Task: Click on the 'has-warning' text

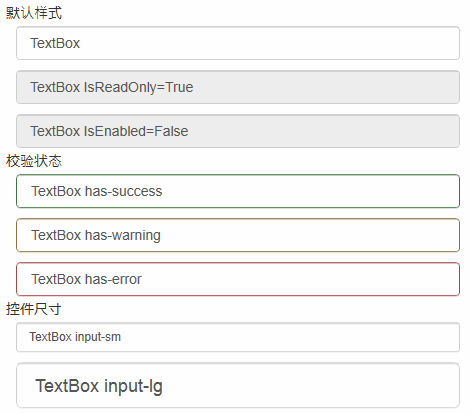Action: pyautogui.click(x=123, y=236)
